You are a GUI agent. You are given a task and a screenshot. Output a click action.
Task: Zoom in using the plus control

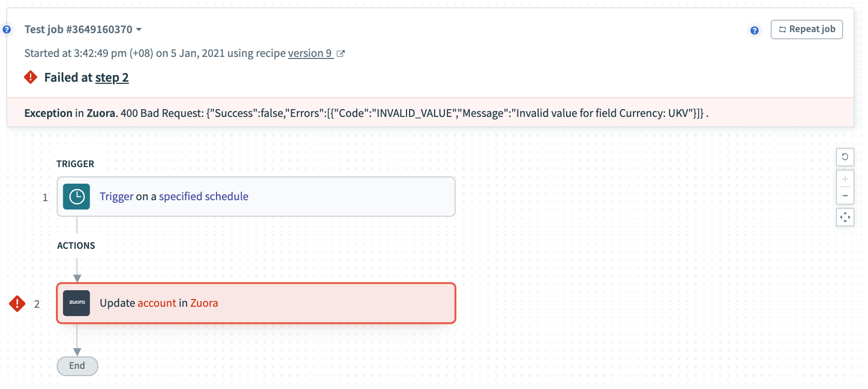coord(845,179)
